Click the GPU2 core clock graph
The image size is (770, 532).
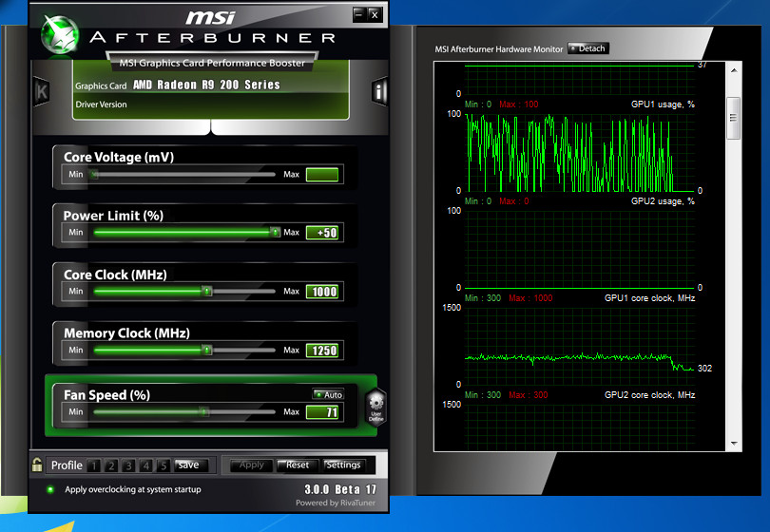(580, 427)
